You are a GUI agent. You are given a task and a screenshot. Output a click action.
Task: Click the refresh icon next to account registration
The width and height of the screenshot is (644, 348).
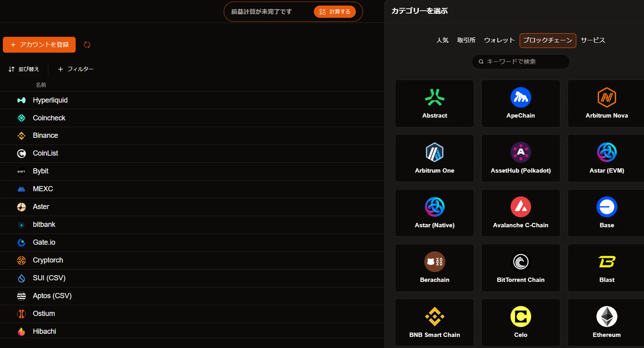(87, 44)
